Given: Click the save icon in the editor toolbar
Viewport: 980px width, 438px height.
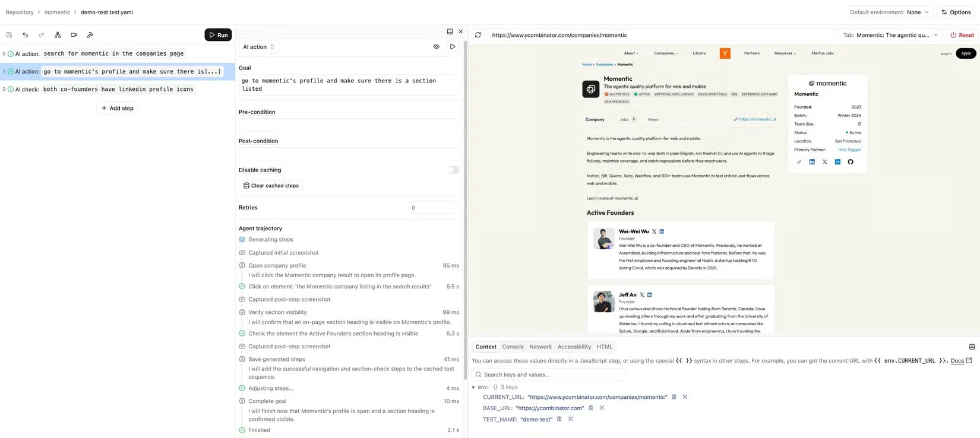Looking at the screenshot, I should click(x=9, y=35).
